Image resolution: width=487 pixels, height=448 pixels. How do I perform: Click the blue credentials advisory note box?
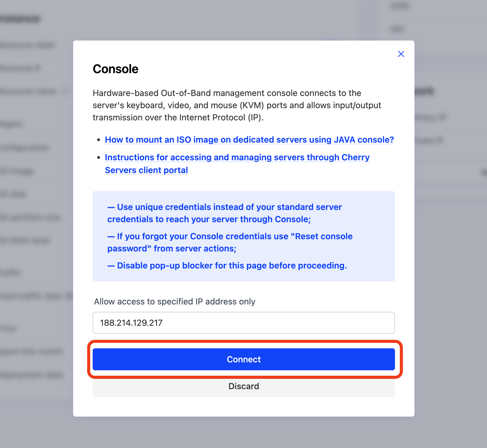243,236
